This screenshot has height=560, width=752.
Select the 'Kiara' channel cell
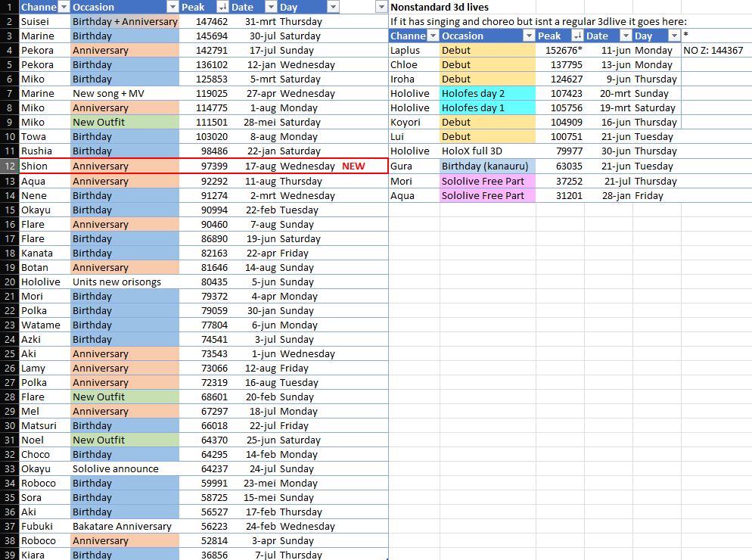pos(45,555)
